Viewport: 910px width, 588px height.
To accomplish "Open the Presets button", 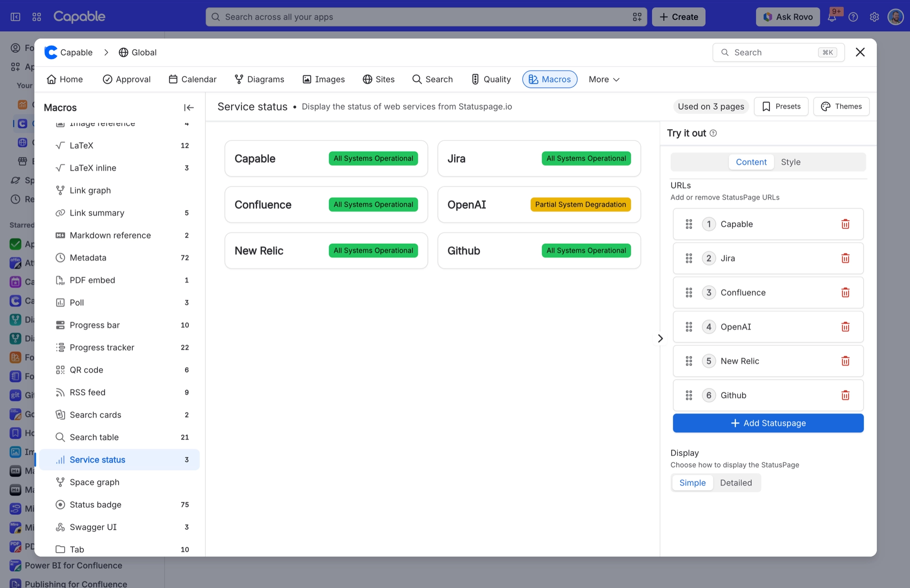I will [781, 106].
